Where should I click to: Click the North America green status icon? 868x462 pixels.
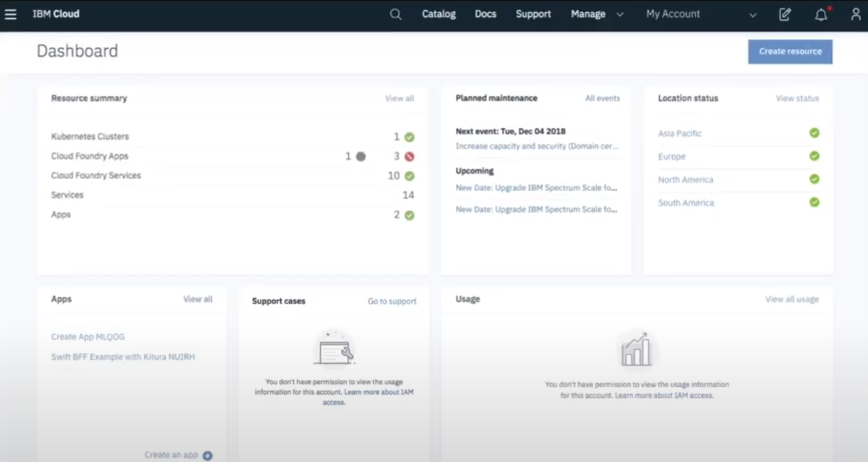(815, 179)
